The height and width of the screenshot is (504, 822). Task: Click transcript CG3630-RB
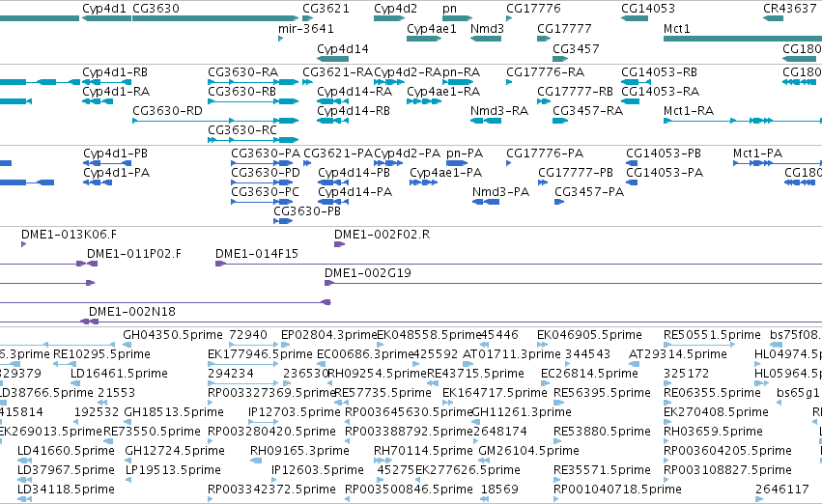241,92
